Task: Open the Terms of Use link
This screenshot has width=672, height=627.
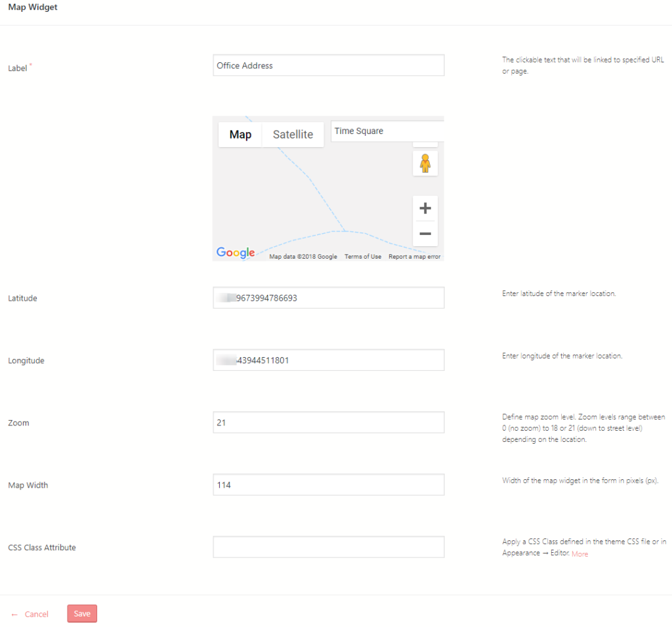Action: [x=362, y=256]
